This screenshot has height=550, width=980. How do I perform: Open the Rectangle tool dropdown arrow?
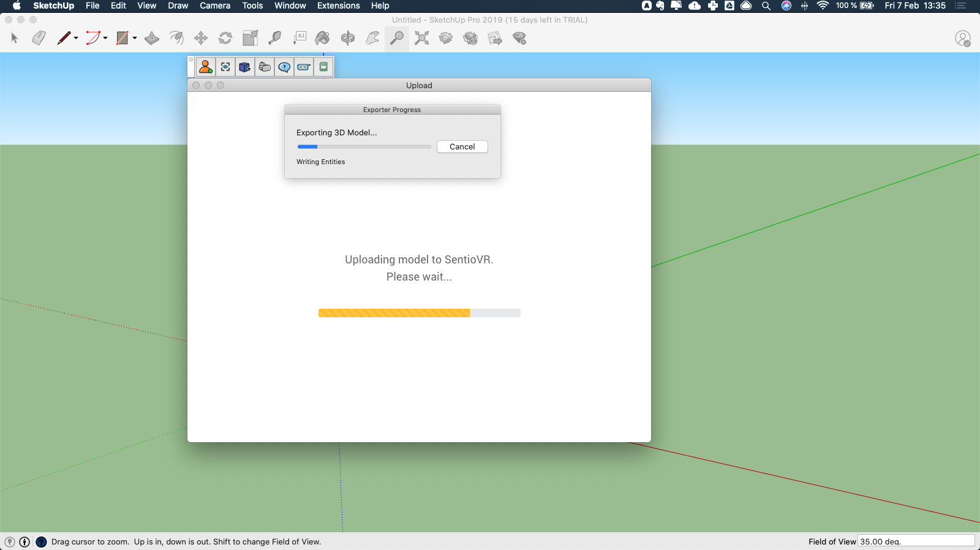(135, 38)
